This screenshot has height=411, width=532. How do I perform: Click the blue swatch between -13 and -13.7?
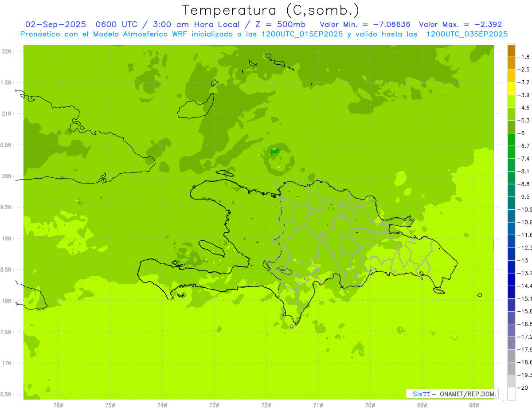(511, 267)
